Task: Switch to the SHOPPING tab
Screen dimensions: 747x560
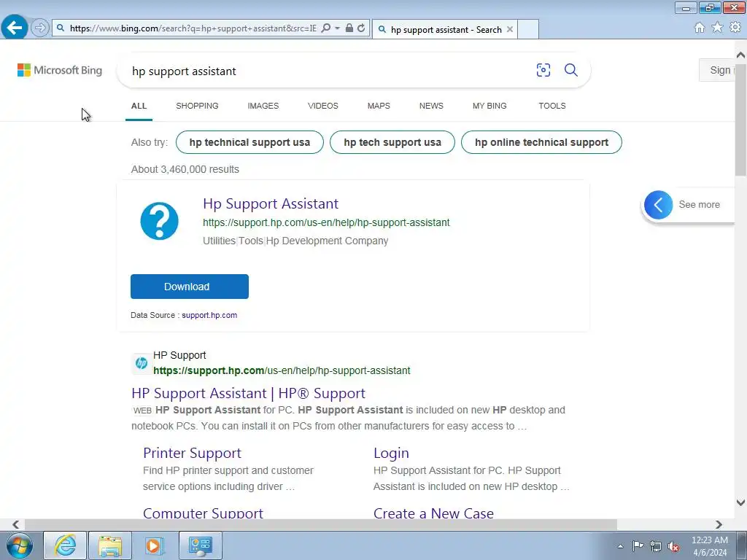Action: (197, 106)
